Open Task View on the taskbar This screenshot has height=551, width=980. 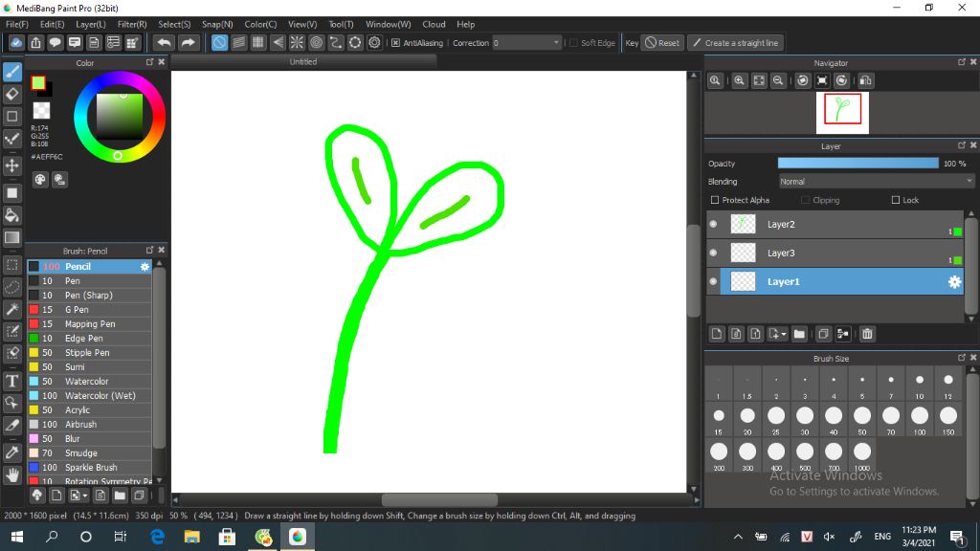[x=120, y=537]
